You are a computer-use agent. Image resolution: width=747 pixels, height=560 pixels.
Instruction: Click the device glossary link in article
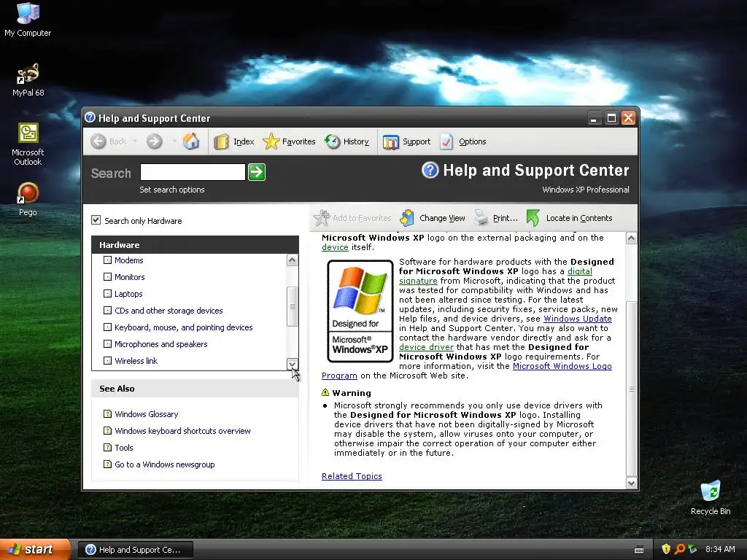(335, 247)
